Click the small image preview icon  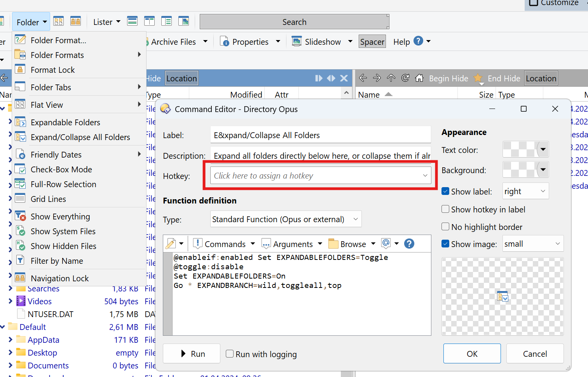[x=503, y=296]
